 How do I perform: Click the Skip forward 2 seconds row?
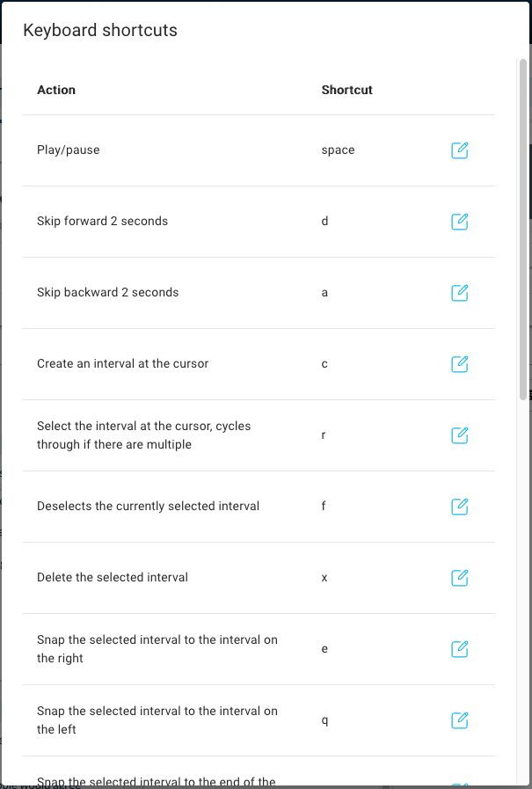(102, 222)
